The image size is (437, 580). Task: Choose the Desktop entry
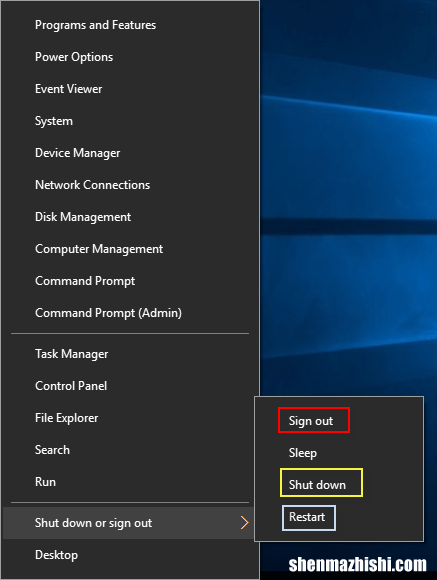130,555
